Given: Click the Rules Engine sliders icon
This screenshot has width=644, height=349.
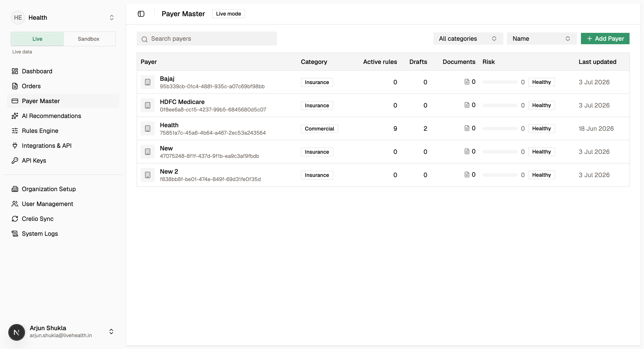Looking at the screenshot, I should click(15, 131).
